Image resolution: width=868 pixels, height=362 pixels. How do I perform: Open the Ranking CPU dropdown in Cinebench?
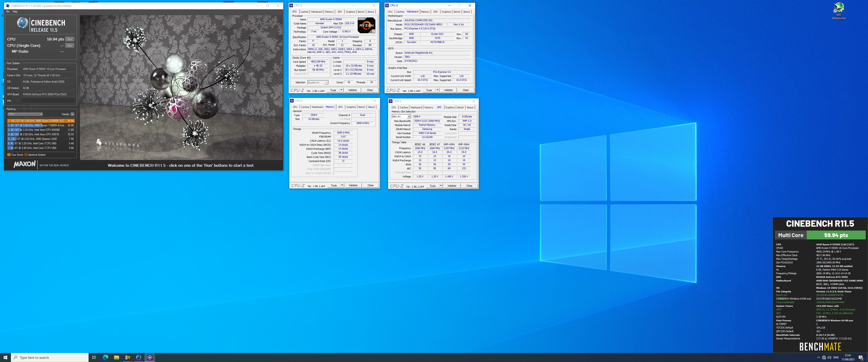click(25, 114)
